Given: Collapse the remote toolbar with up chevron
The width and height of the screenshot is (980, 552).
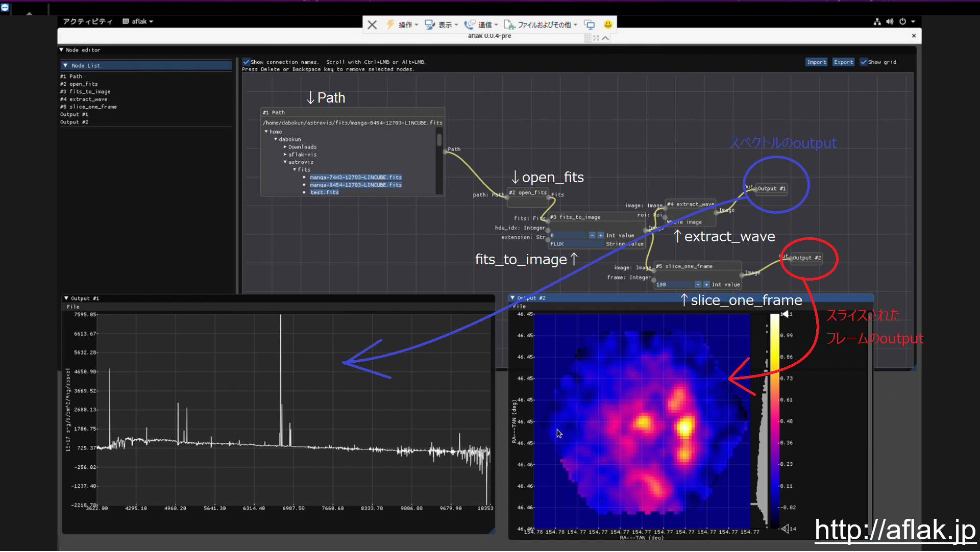Looking at the screenshot, I should (605, 38).
